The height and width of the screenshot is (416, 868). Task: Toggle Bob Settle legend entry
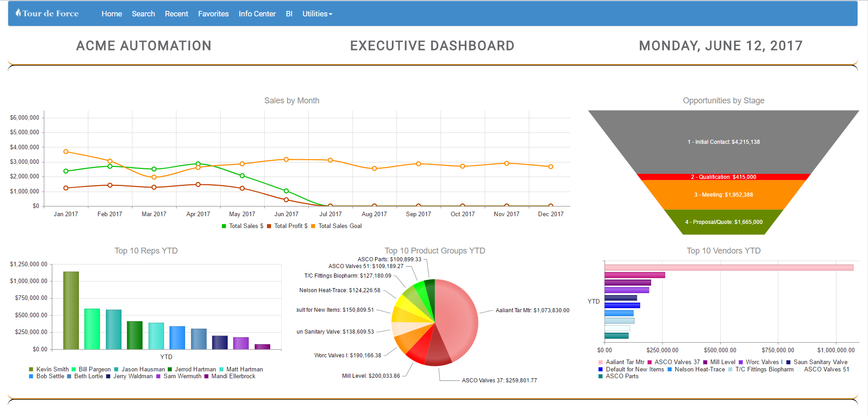click(46, 376)
